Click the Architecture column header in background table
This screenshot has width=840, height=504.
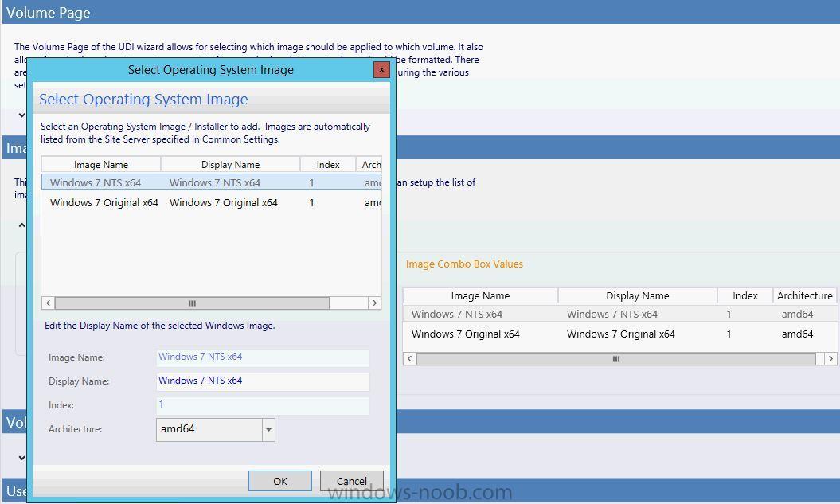tap(805, 295)
